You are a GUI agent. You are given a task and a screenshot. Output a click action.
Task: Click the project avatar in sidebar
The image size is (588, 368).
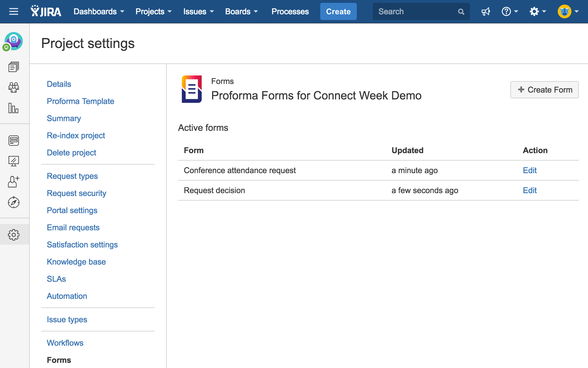(x=13, y=41)
